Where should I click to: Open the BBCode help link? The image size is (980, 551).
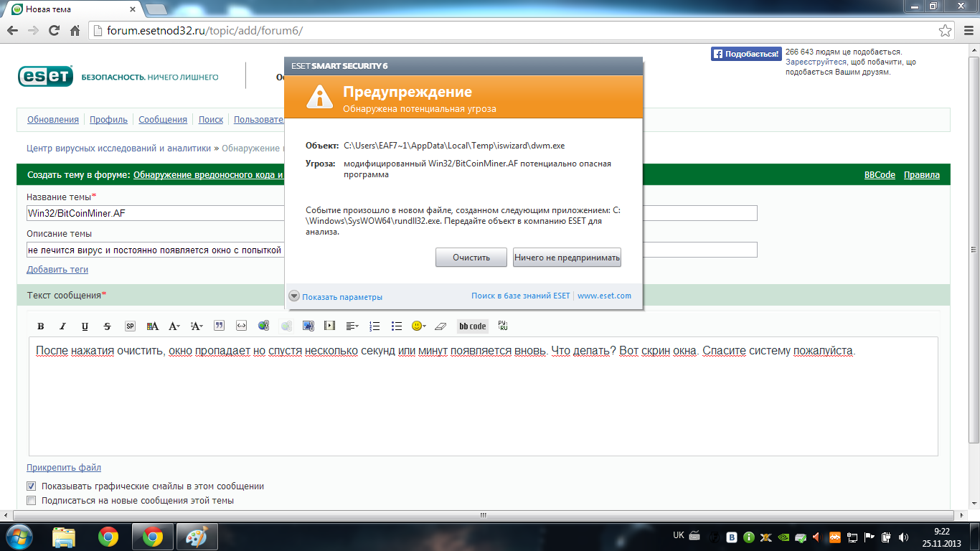880,175
